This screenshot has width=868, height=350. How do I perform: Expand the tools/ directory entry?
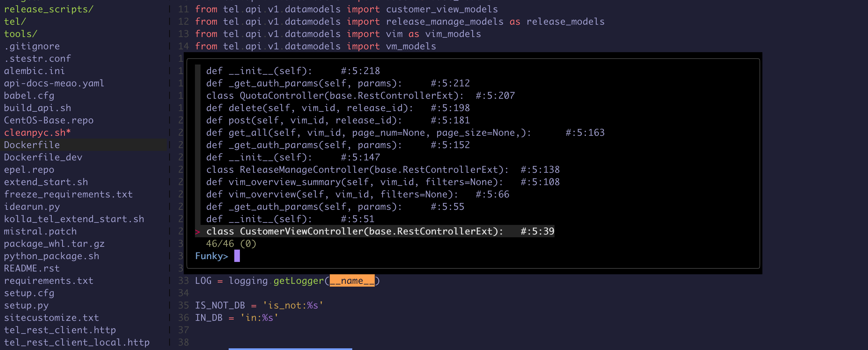pos(21,34)
